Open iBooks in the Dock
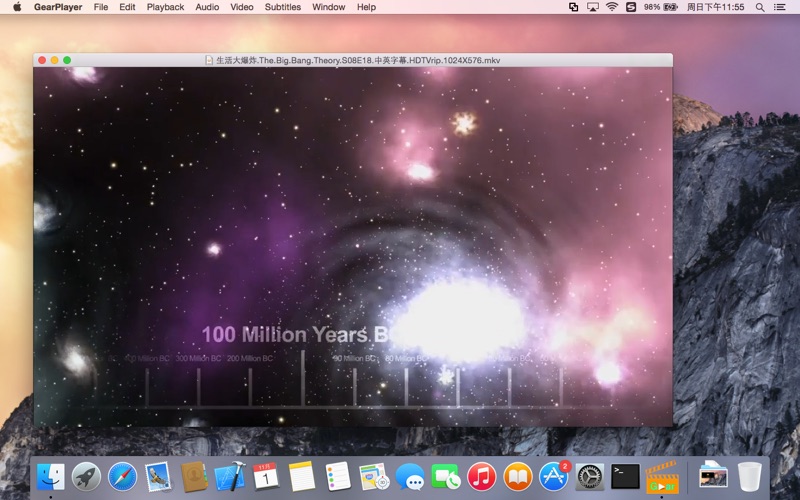This screenshot has width=800, height=500. tap(517, 477)
